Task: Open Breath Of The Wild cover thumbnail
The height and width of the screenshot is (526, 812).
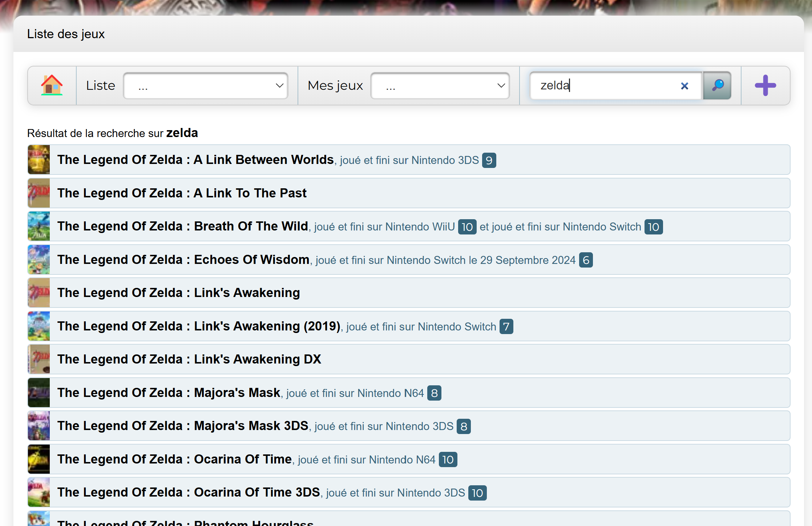Action: coord(39,226)
